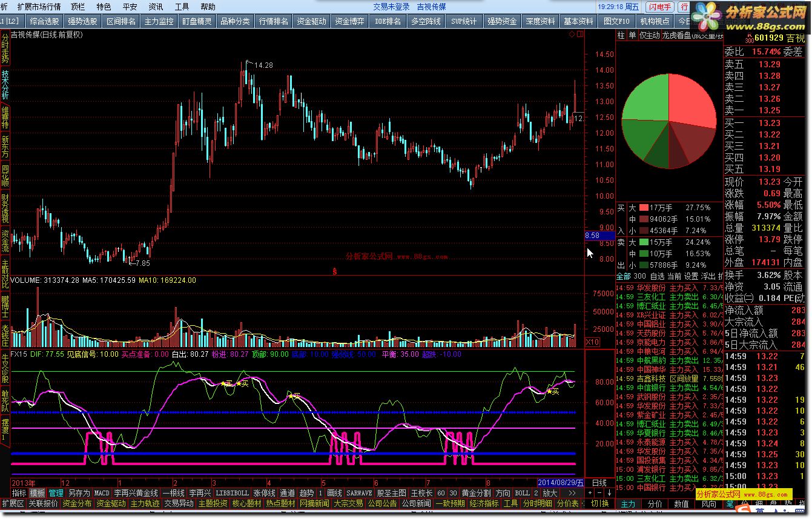This screenshot has width=812, height=519.
Task: Open the 扩展市场行情 menu
Action: point(39,7)
